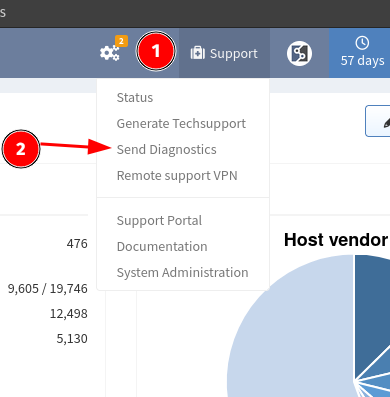Click the value 9,605 / 19,746
390x397 pixels.
48,289
